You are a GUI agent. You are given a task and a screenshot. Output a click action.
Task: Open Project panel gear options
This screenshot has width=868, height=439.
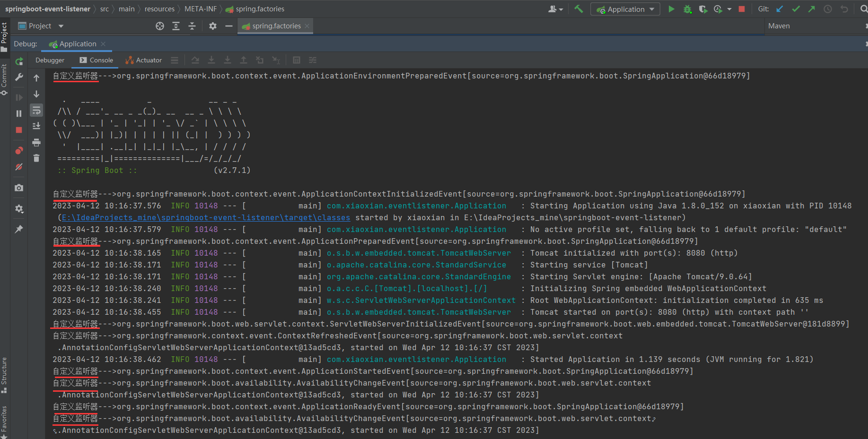click(x=213, y=26)
